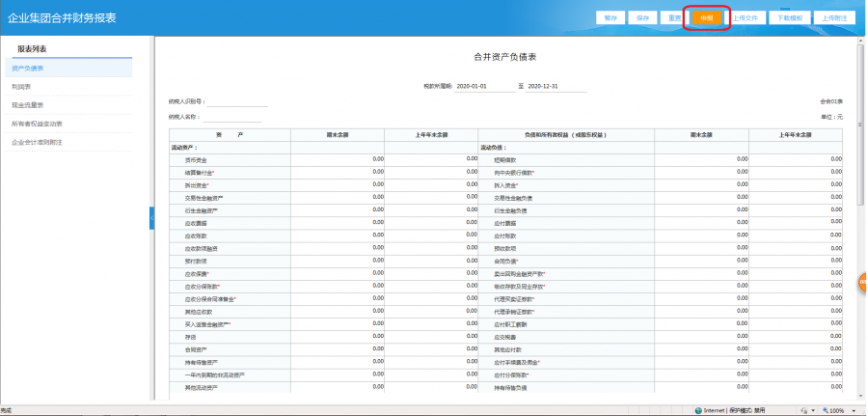Click 预付款项 期末余额 cell
The image size is (868, 416).
click(x=338, y=262)
